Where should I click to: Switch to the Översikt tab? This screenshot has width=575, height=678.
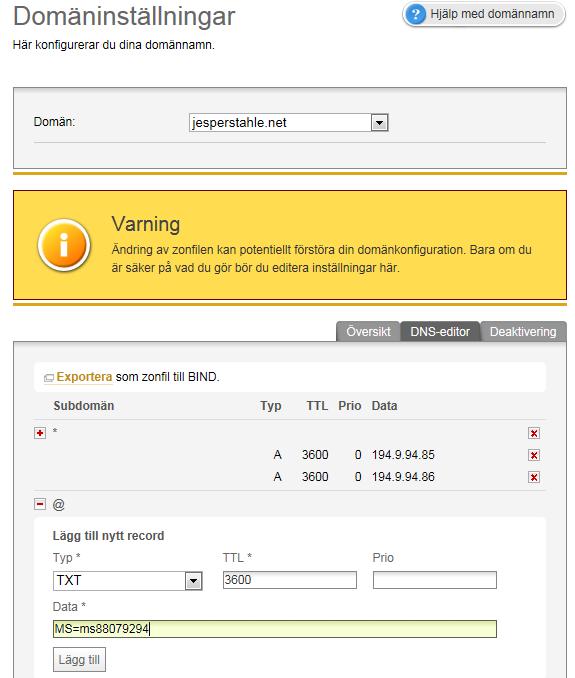368,332
